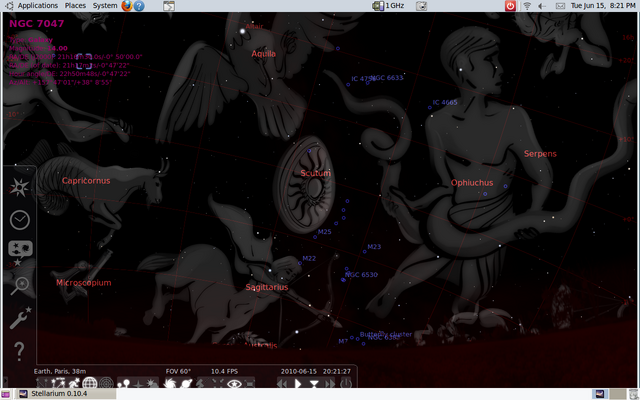The image size is (640, 400).
Task: Launch Firefox from the top panel
Action: 127,6
